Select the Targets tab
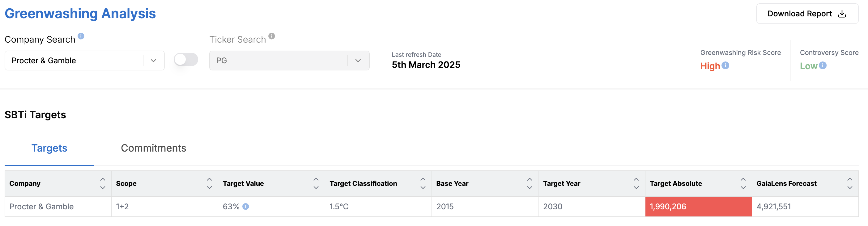Image resolution: width=868 pixels, height=226 pixels. point(49,148)
